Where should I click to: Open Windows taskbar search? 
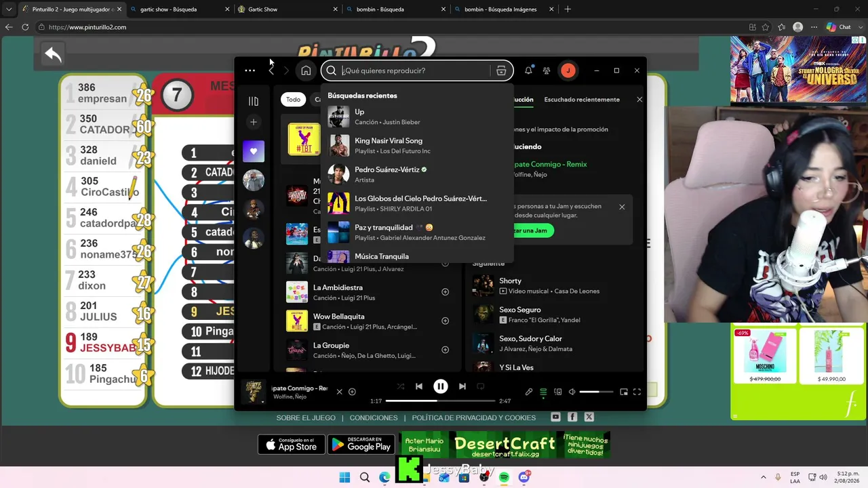365,477
